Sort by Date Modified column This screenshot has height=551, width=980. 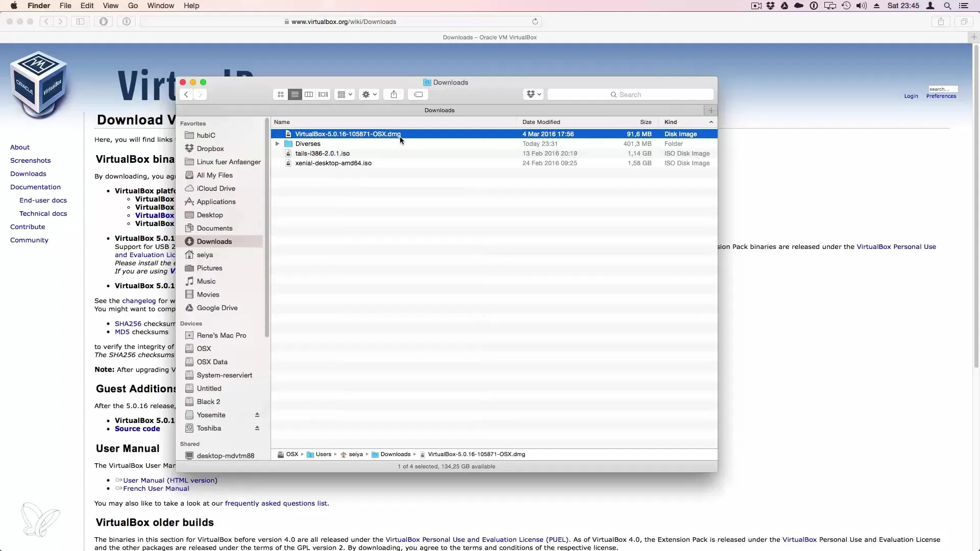pyautogui.click(x=562, y=122)
